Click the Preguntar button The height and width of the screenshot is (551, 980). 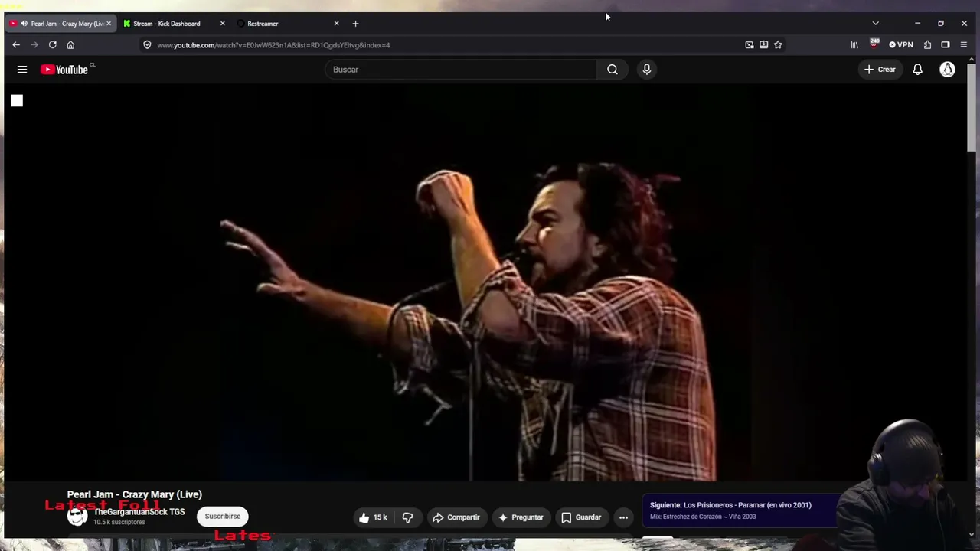(521, 517)
